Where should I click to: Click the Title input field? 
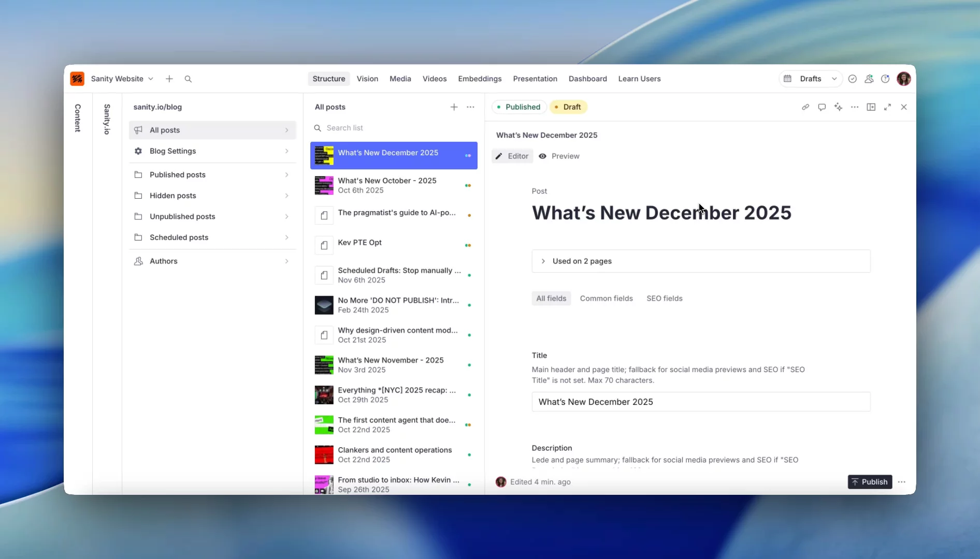click(701, 402)
